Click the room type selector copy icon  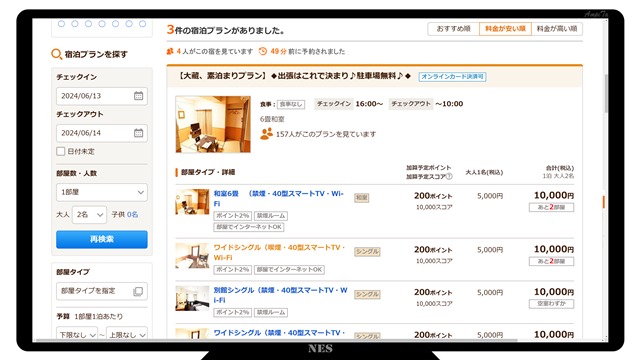pos(138,291)
